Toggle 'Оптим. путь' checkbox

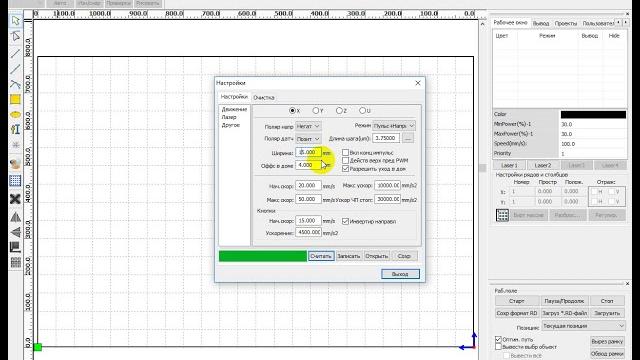tap(498, 339)
